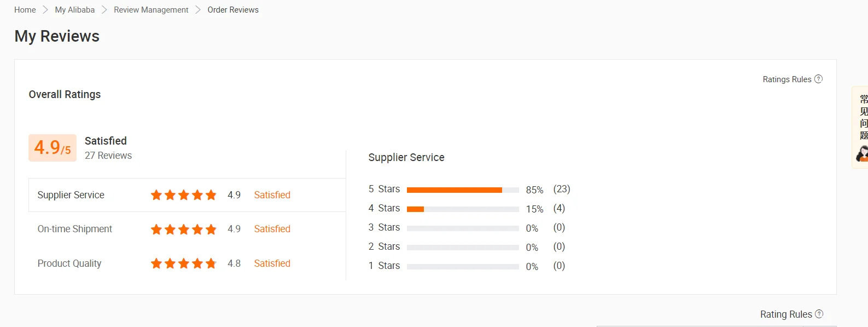Navigate to Review Management breadcrumb
The width and height of the screenshot is (868, 327).
pyautogui.click(x=151, y=10)
